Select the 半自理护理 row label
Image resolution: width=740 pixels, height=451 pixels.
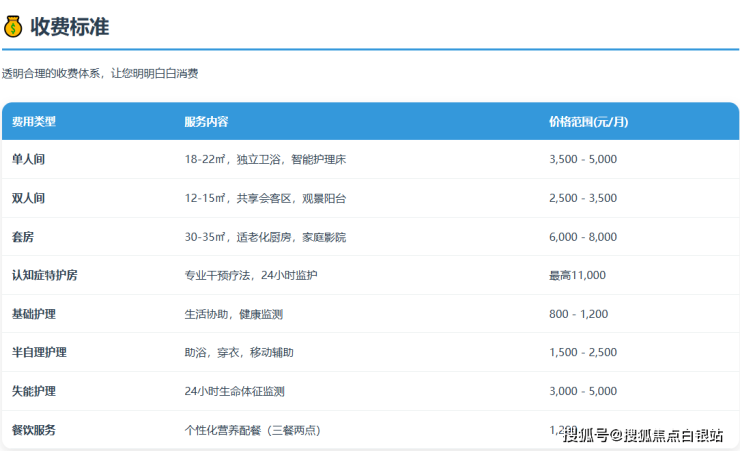39,353
